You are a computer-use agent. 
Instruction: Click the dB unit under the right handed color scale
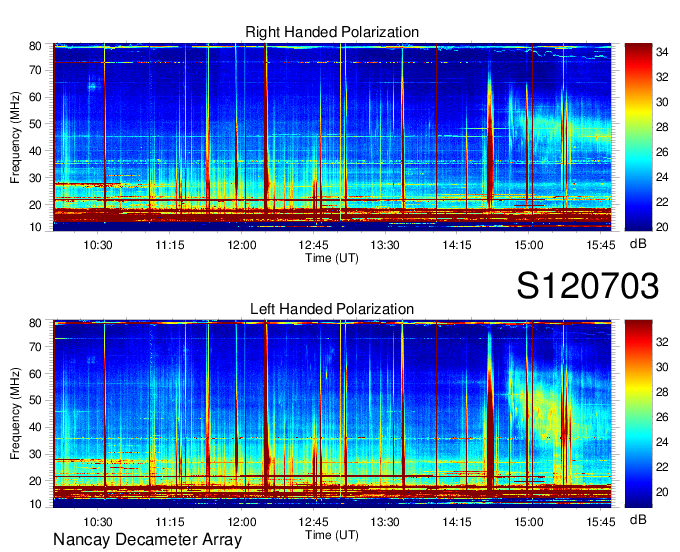[x=638, y=244]
